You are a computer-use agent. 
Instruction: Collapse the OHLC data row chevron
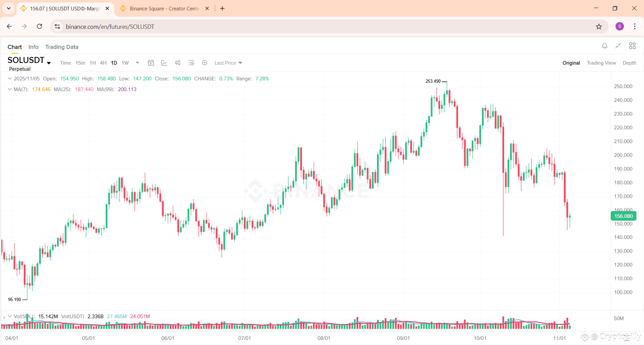click(9, 78)
